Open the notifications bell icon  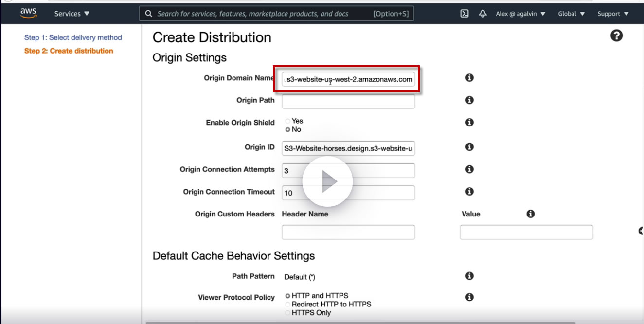pyautogui.click(x=483, y=14)
